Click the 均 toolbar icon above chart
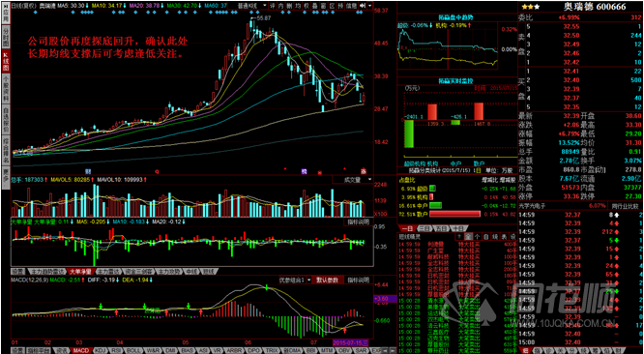Viewport: 644px width, 354px height. [298, 6]
